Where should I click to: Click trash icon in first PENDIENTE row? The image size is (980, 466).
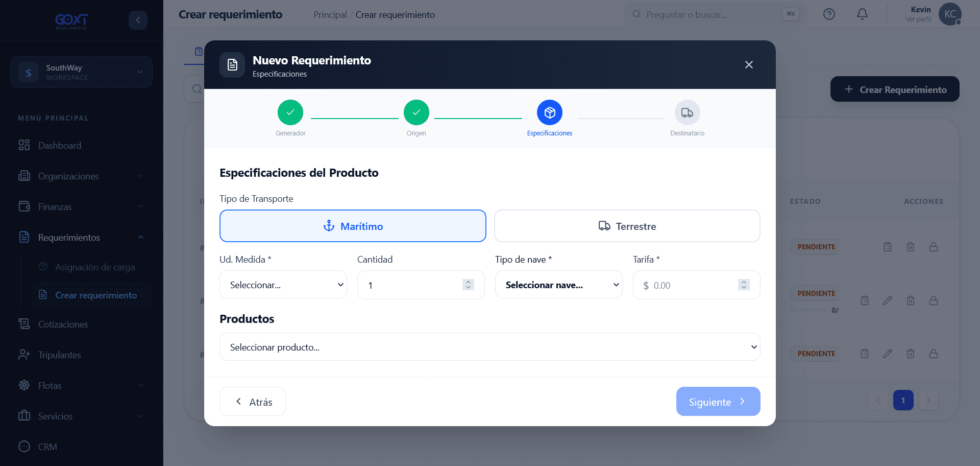pyautogui.click(x=911, y=247)
